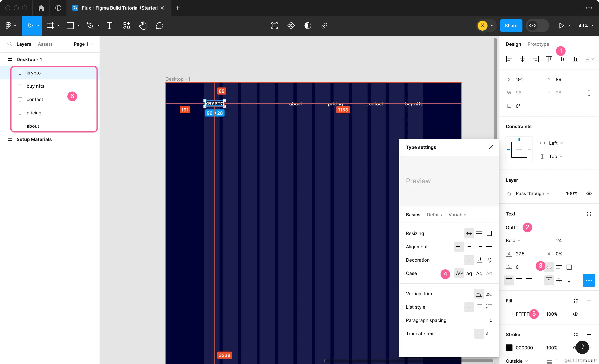599x364 pixels.
Task: Open the Bold font weight dropdown
Action: click(x=513, y=240)
